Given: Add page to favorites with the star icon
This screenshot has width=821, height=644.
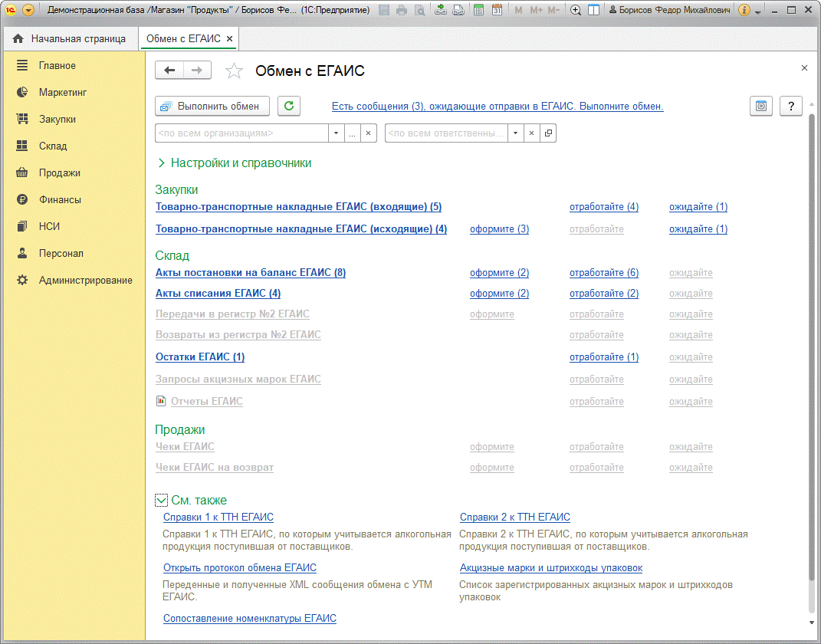Looking at the screenshot, I should (234, 71).
